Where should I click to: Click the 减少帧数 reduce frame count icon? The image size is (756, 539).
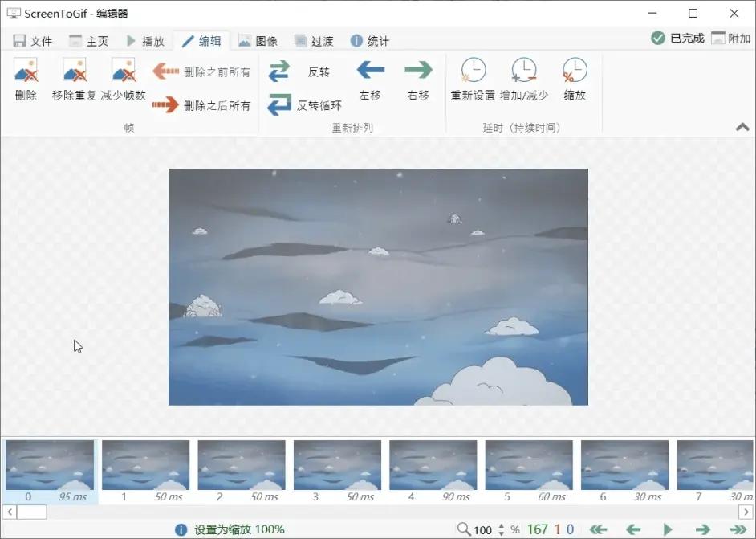click(x=124, y=71)
